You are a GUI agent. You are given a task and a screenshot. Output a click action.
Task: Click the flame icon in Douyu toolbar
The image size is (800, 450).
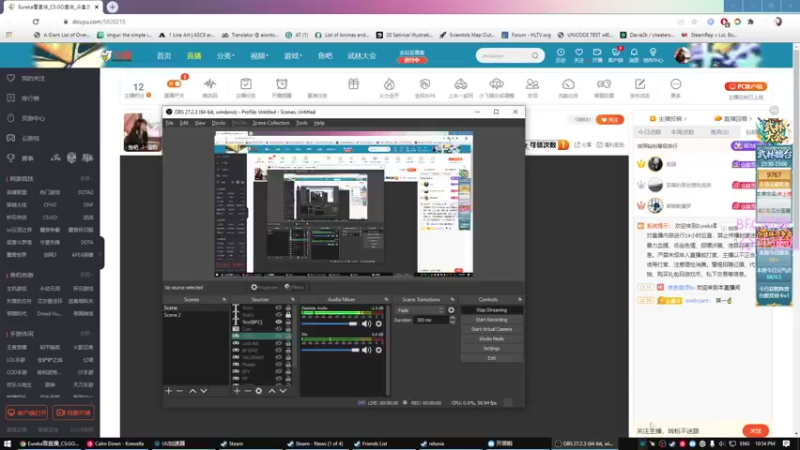[389, 84]
